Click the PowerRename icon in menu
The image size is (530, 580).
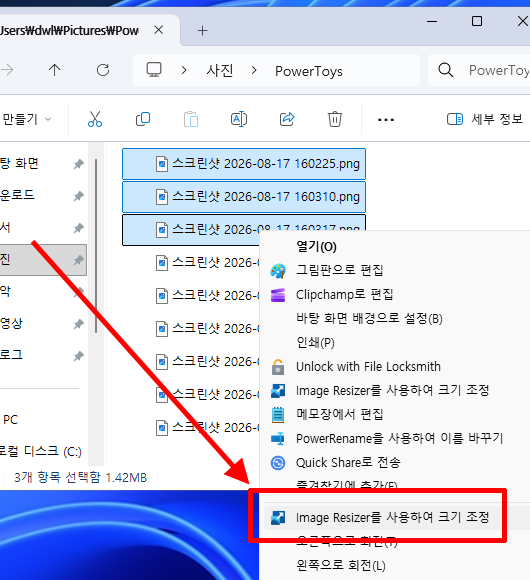278,439
